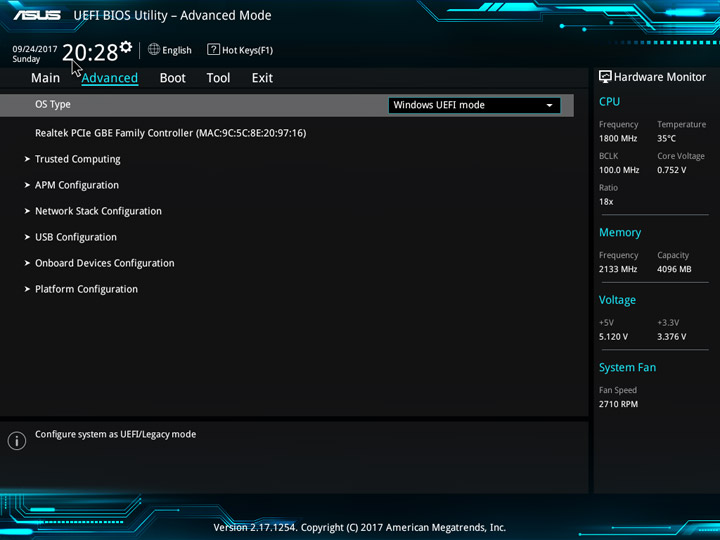Click the 20:28 clock time
The width and height of the screenshot is (720, 540).
pyautogui.click(x=90, y=52)
